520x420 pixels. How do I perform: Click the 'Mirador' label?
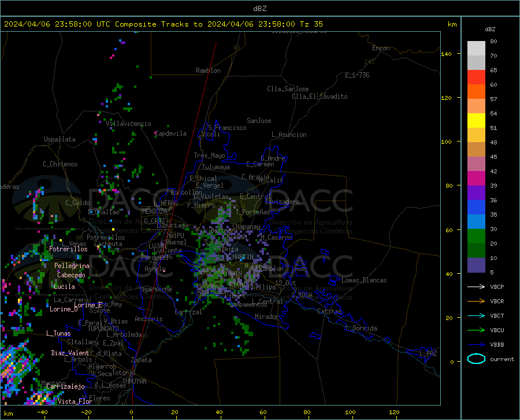[x=267, y=317]
